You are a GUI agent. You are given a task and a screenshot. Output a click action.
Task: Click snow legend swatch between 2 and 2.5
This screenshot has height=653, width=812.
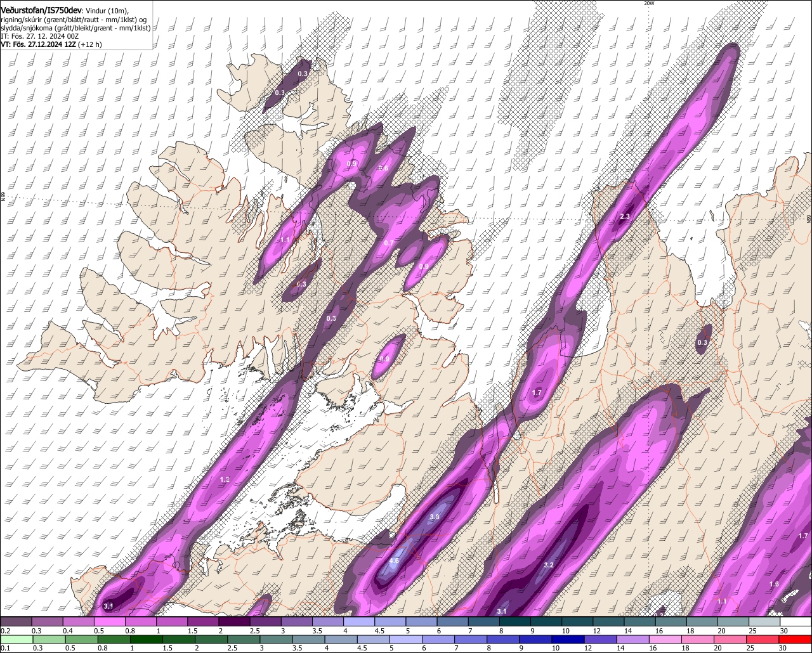pos(234,621)
